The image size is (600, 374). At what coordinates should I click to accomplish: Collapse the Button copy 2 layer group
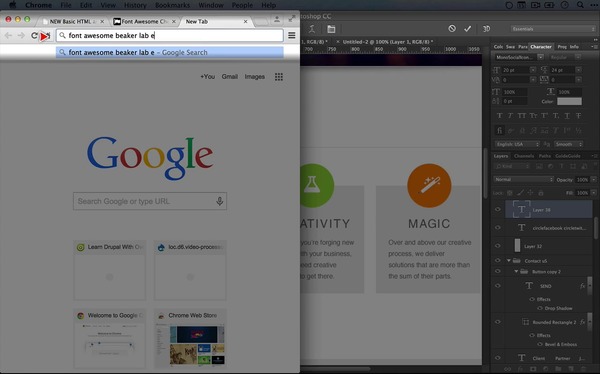coord(516,271)
